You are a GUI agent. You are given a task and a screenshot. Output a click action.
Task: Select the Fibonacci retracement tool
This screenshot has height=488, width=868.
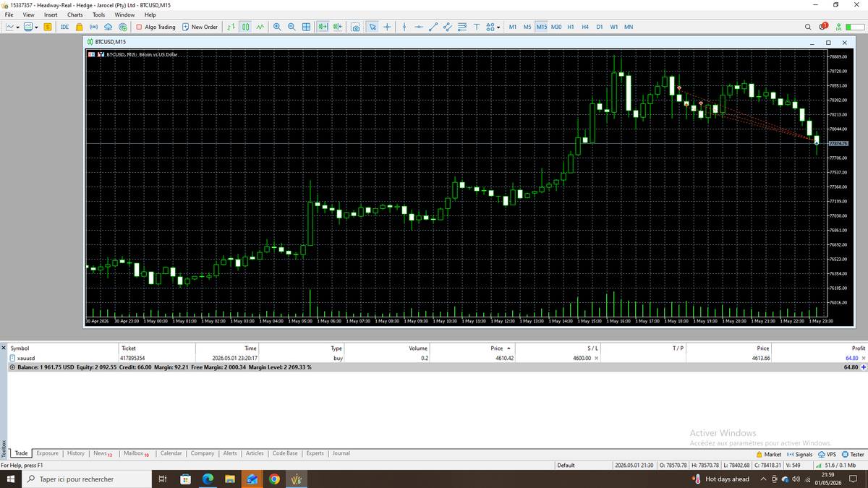pos(462,27)
